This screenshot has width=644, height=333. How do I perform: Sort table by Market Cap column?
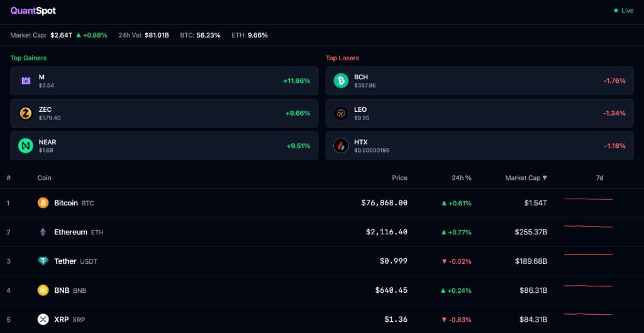pos(526,178)
